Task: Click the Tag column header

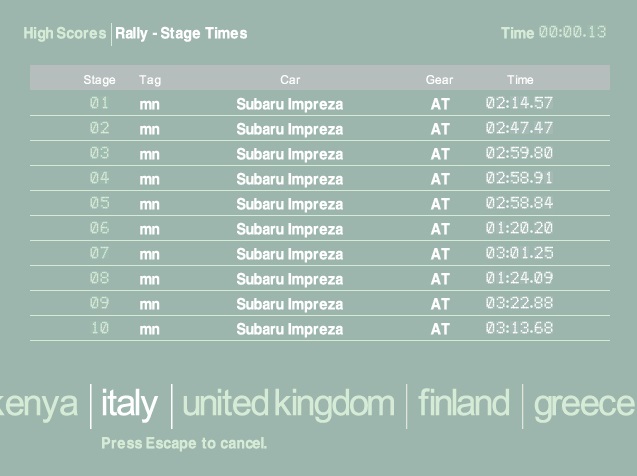Action: (x=150, y=80)
